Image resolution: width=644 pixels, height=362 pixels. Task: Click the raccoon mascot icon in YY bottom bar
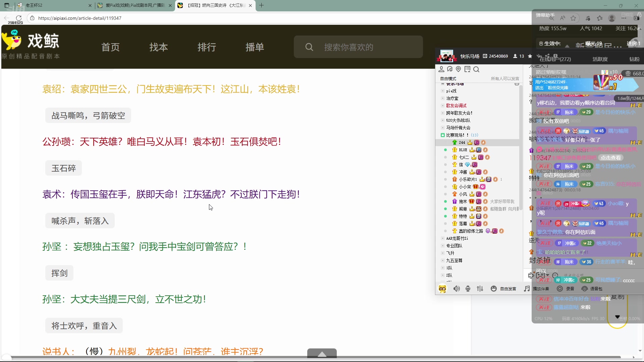point(442,289)
